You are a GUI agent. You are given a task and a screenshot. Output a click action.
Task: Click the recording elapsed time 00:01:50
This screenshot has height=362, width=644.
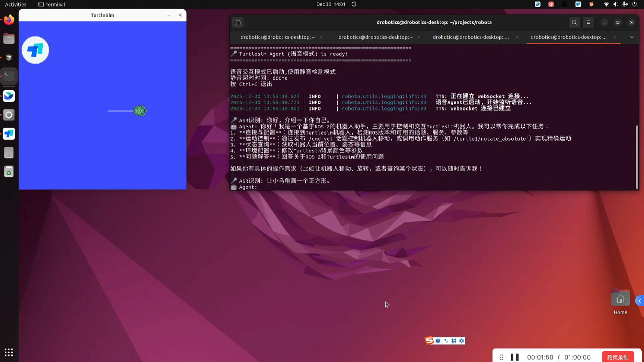(x=540, y=358)
